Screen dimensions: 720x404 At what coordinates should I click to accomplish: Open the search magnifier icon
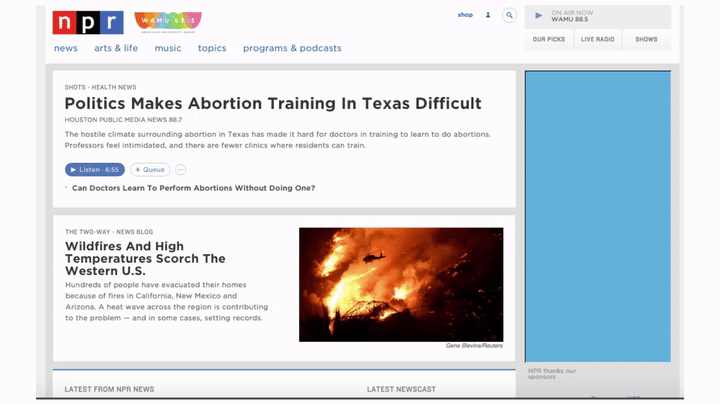click(509, 15)
